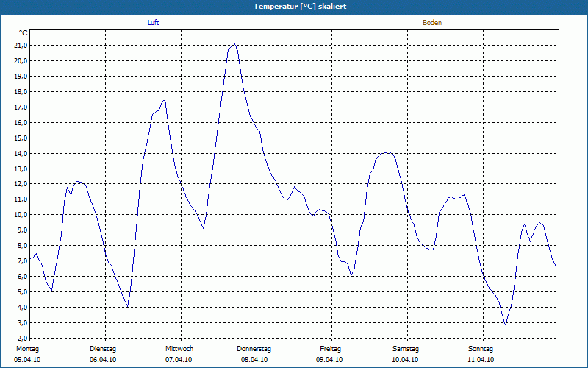Click the Freitag day label
The image size is (588, 368).
[330, 349]
